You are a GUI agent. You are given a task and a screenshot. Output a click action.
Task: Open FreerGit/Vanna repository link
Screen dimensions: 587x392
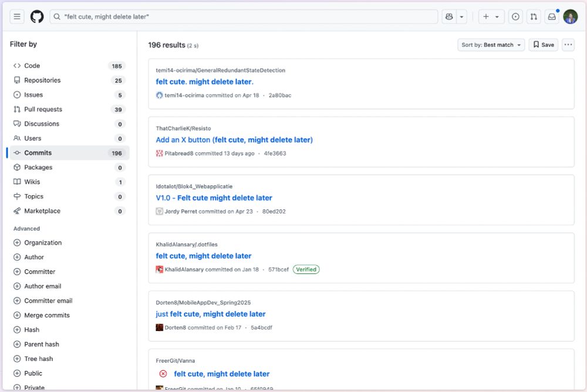click(176, 360)
